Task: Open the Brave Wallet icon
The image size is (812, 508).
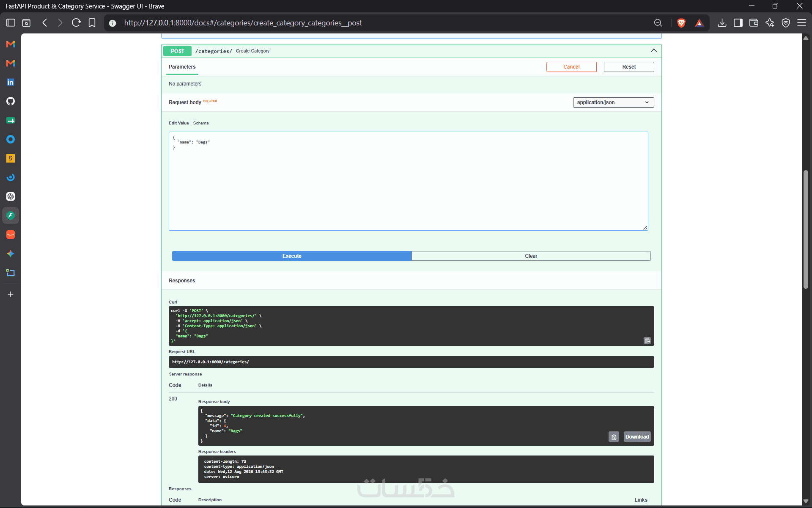Action: tap(754, 23)
